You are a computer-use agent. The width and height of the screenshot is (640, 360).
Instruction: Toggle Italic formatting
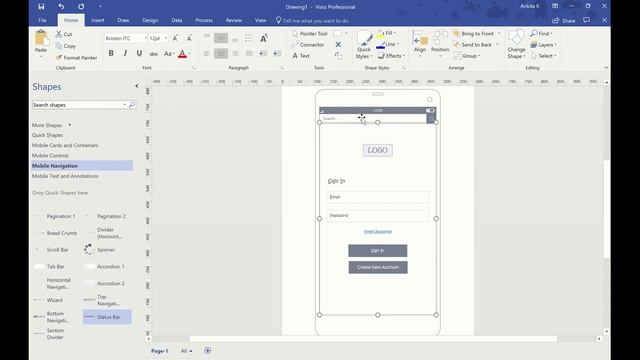pyautogui.click(x=125, y=53)
